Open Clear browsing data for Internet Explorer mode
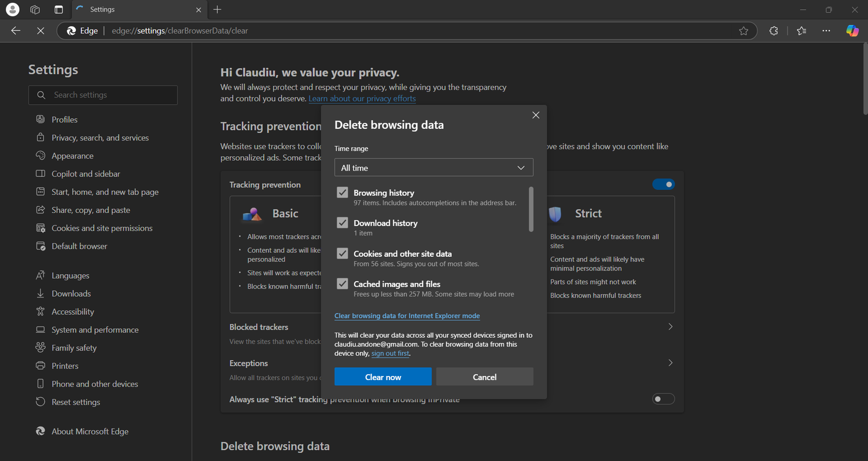 tap(407, 316)
